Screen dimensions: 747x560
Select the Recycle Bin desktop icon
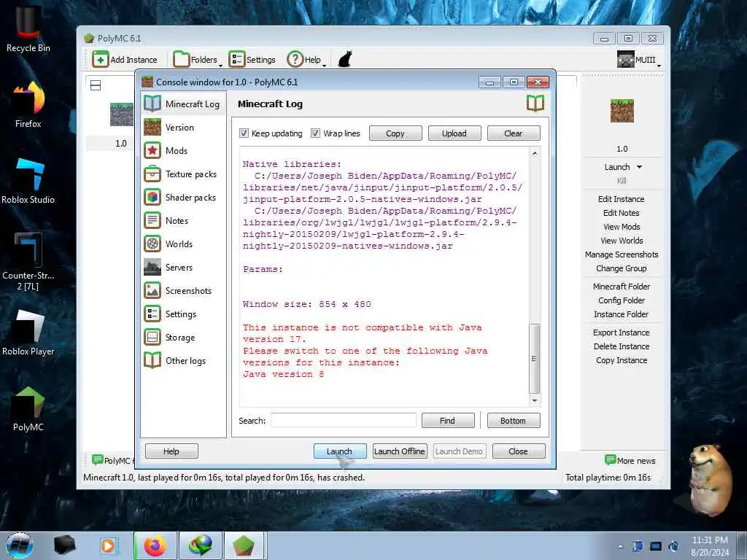point(28,28)
